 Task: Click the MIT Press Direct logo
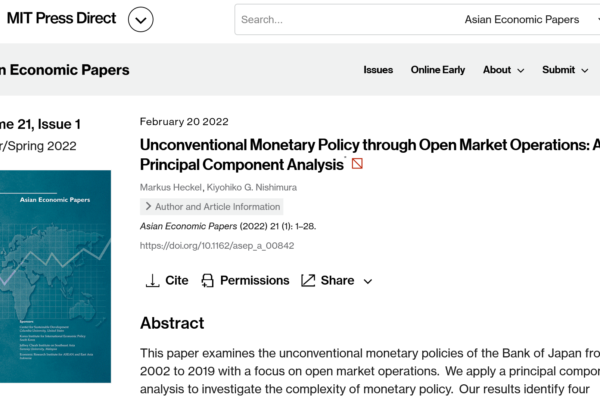[x=61, y=18]
